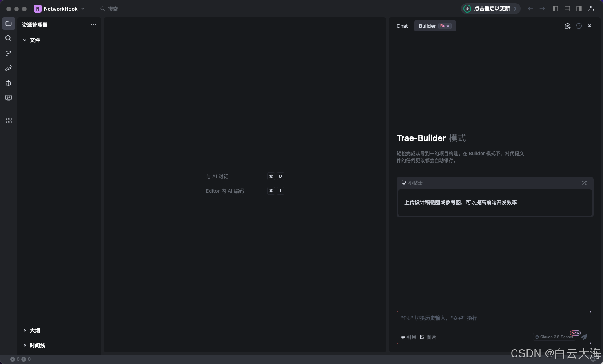Open Claude-3.5-Sonnet model selector
Screen dimensions: 603x364
(x=554, y=337)
